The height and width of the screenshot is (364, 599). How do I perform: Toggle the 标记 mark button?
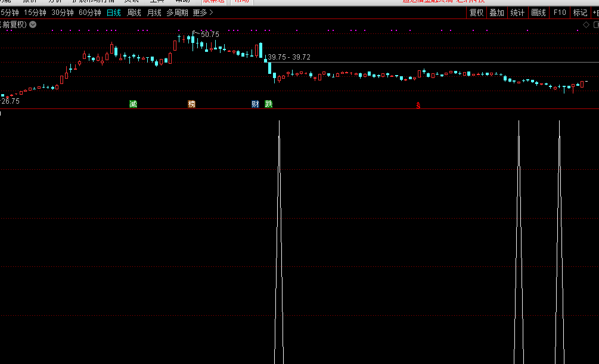point(579,13)
